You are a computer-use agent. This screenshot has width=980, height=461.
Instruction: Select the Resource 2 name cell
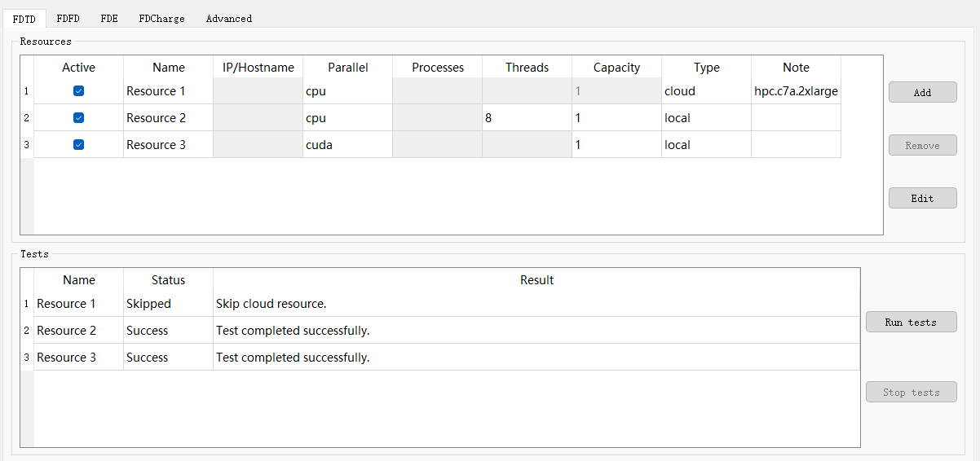coord(168,118)
